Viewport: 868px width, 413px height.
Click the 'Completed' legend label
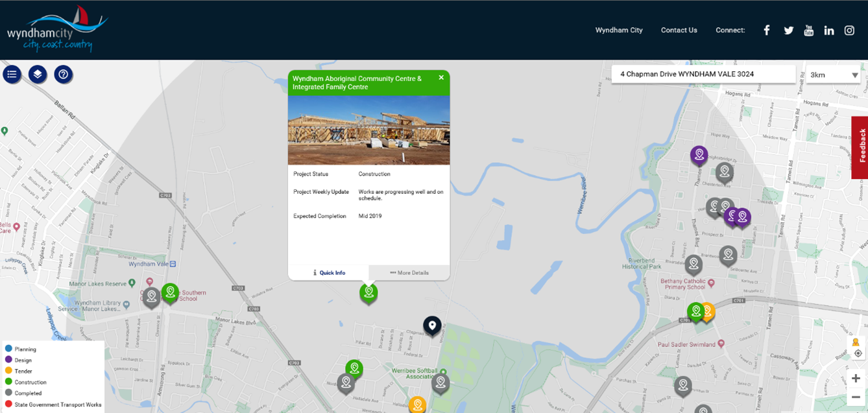point(29,394)
